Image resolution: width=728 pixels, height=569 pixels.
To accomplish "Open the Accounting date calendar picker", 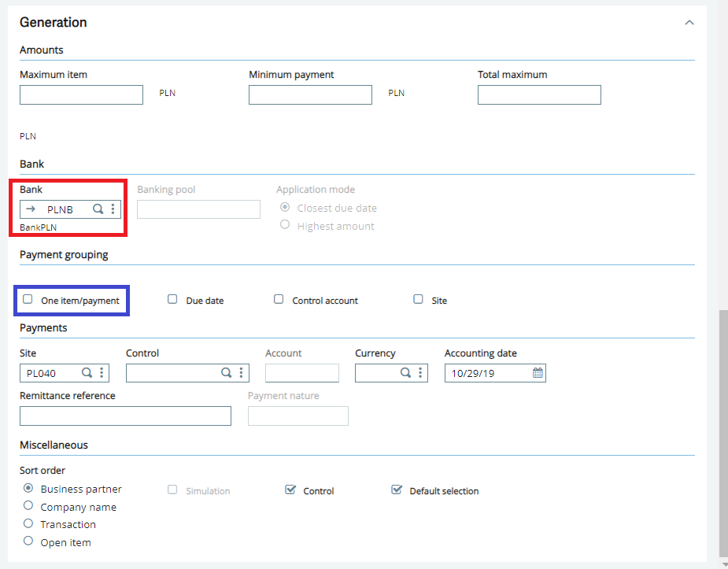I will click(538, 373).
